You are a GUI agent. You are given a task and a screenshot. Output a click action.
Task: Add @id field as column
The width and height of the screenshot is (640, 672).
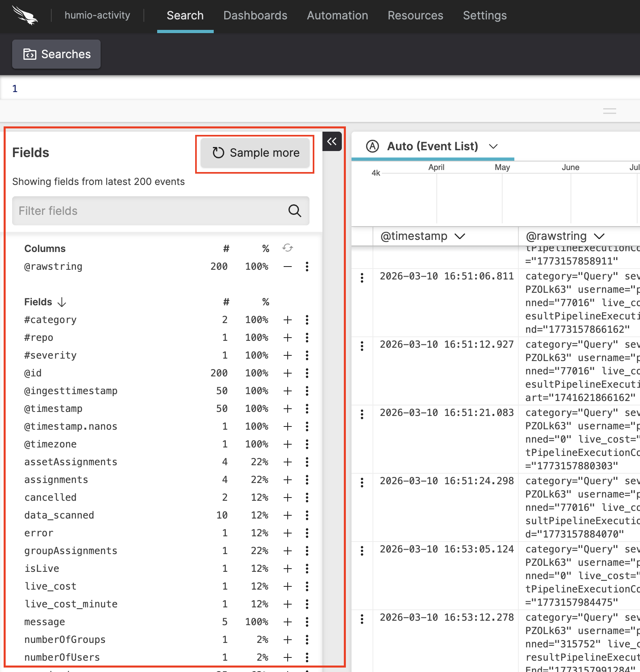pyautogui.click(x=288, y=373)
